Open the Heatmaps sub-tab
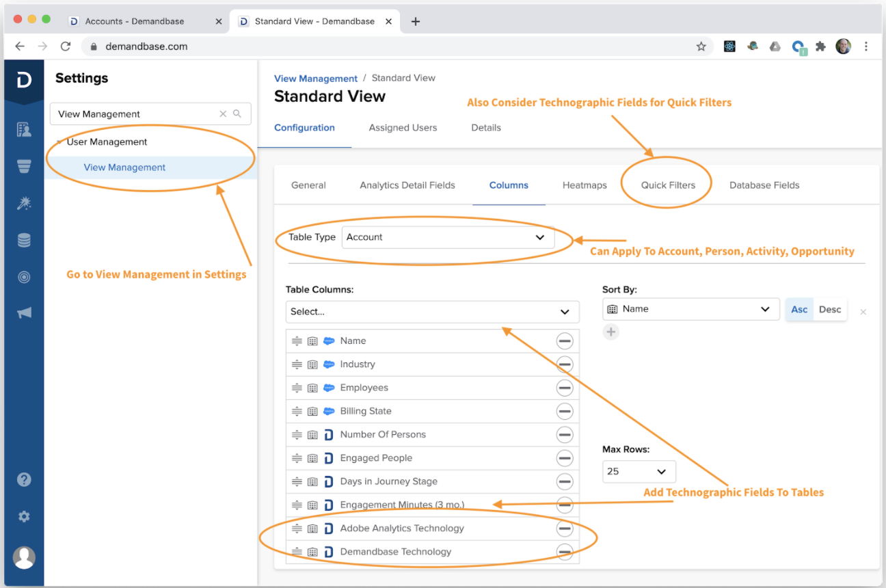Screen dimensions: 886x588 pyautogui.click(x=585, y=185)
